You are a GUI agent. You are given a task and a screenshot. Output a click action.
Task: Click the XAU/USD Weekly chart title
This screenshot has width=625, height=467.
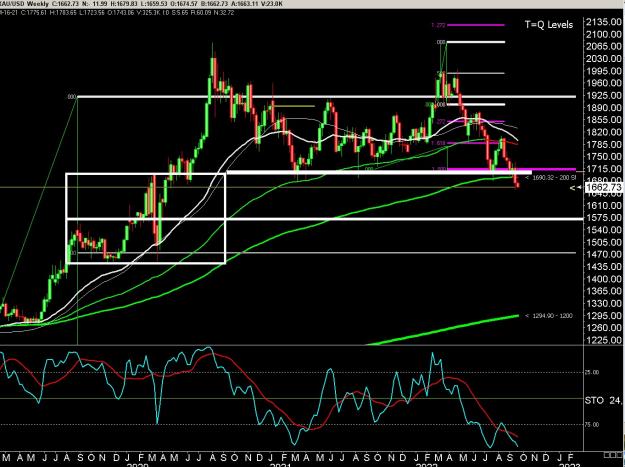pyautogui.click(x=24, y=4)
